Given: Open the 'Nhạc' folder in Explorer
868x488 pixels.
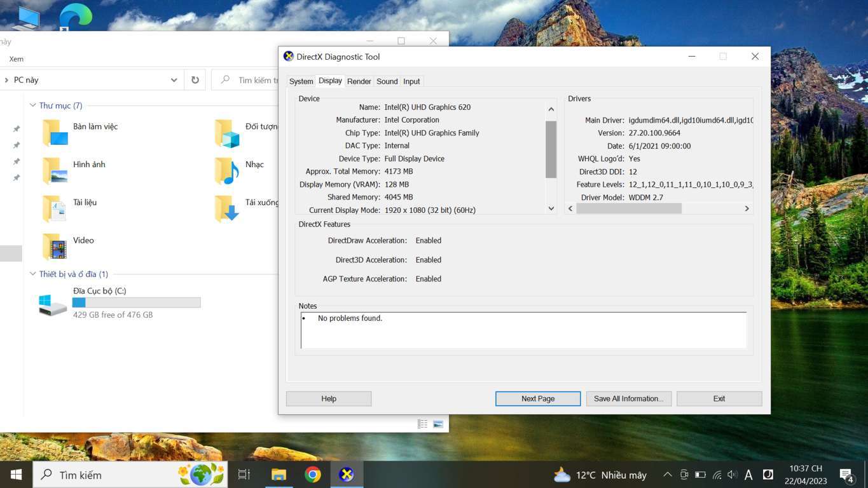Looking at the screenshot, I should click(x=239, y=170).
